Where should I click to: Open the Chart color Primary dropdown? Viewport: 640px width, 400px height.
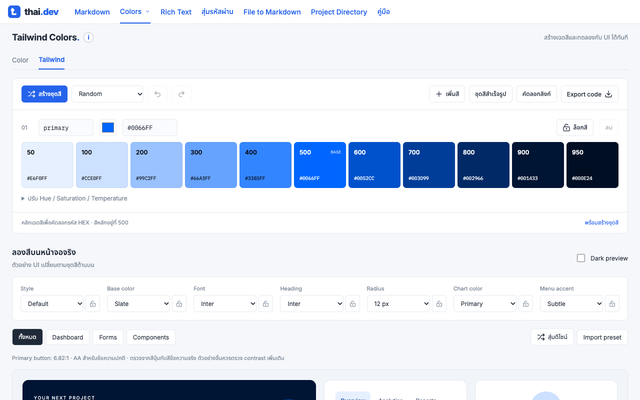(485, 304)
